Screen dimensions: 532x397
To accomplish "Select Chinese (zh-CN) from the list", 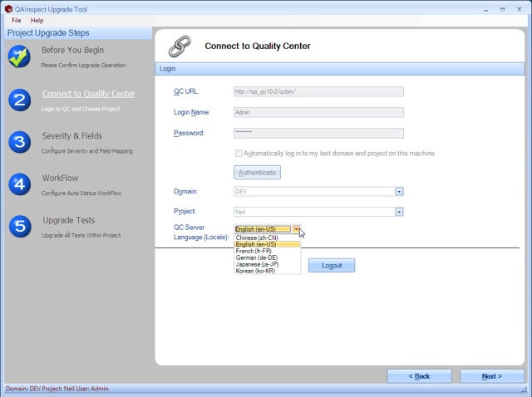I will 268,238.
